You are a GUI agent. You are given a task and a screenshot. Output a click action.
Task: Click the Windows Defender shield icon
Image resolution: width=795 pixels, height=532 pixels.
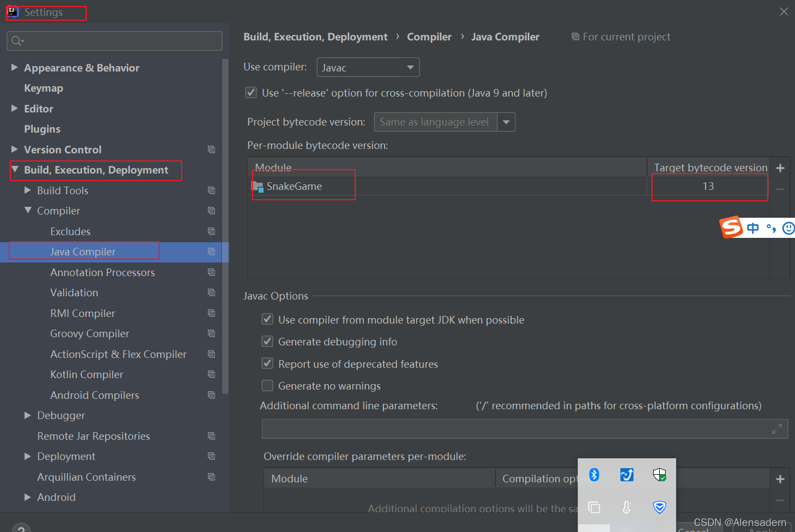(659, 475)
